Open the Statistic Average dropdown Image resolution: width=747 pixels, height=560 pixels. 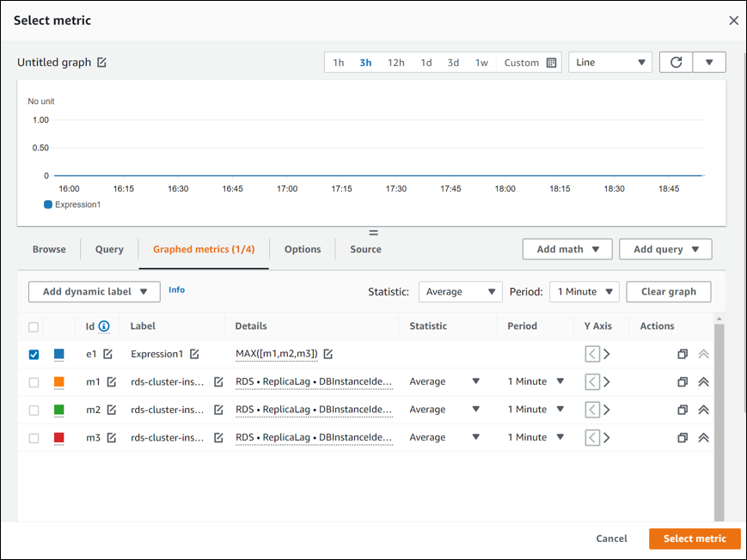click(460, 291)
